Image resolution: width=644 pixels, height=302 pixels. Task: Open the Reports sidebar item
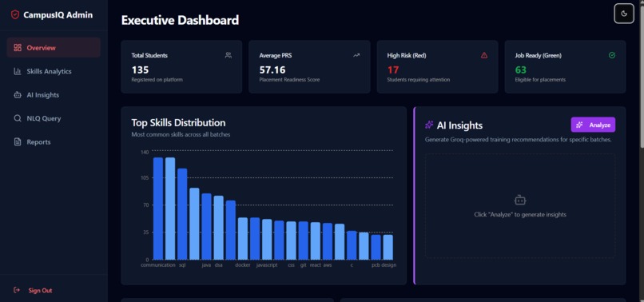[54, 141]
